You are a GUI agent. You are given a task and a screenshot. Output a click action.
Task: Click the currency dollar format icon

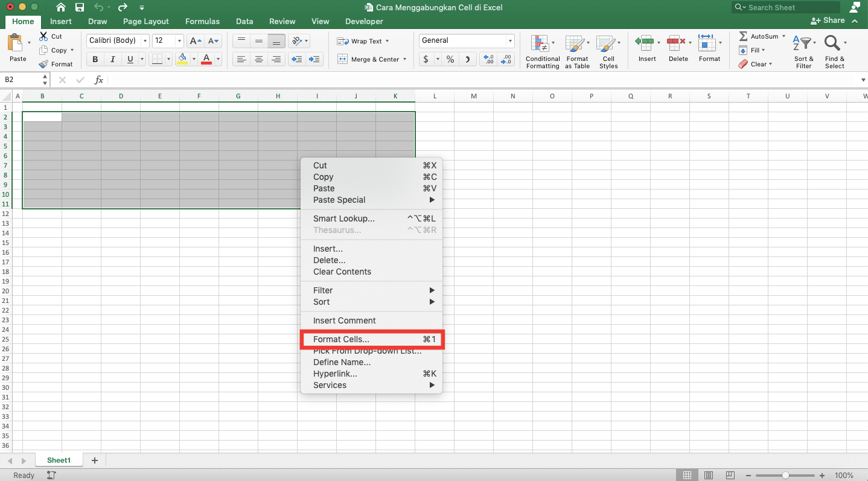(426, 59)
